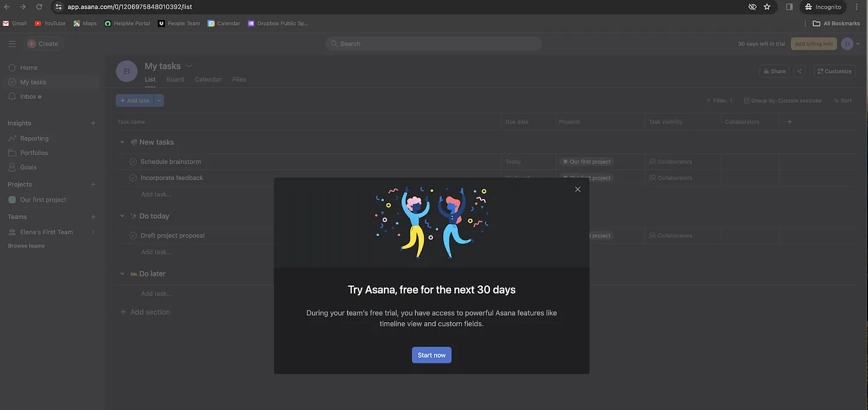Open Inbox in sidebar
The image size is (868, 410).
28,97
